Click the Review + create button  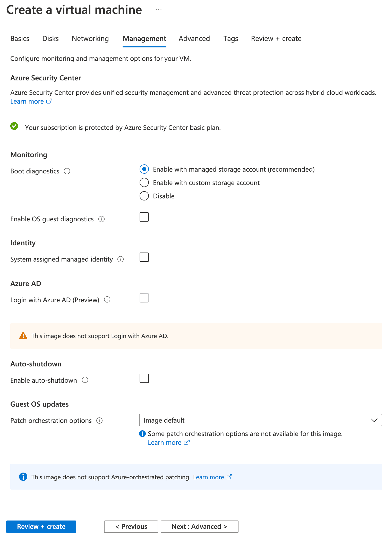point(41,526)
